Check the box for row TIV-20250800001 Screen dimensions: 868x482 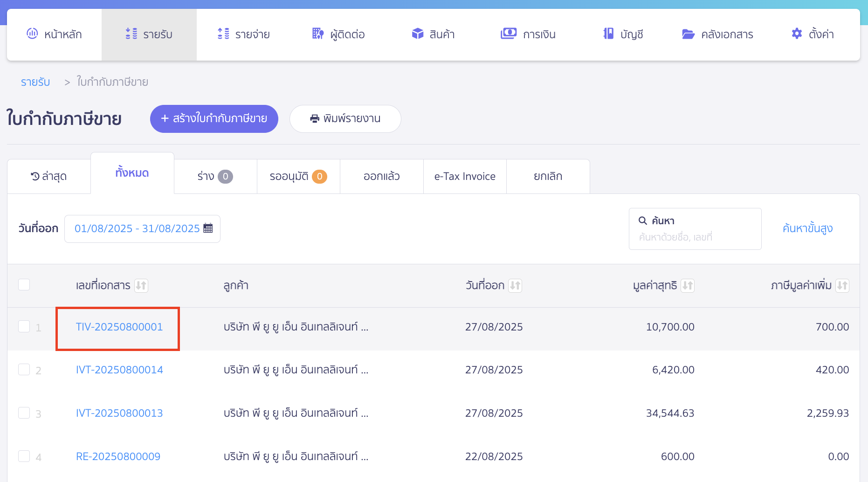(x=24, y=327)
